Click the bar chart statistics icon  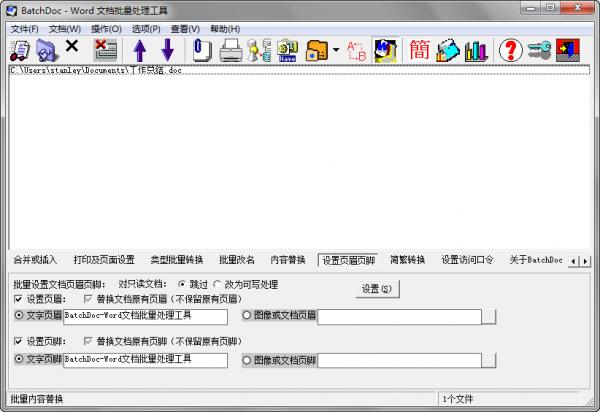(x=476, y=49)
